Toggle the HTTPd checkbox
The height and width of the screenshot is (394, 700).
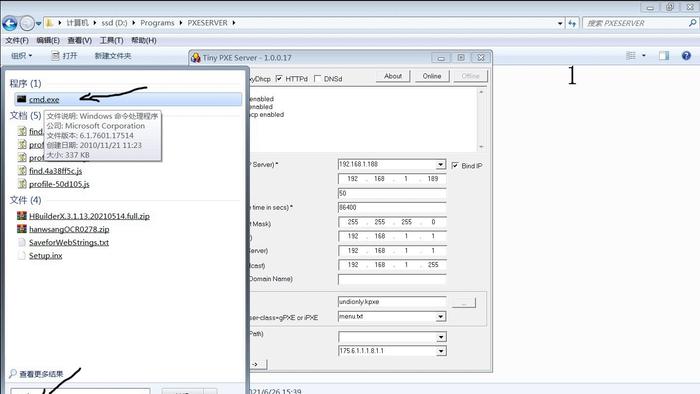pos(279,79)
